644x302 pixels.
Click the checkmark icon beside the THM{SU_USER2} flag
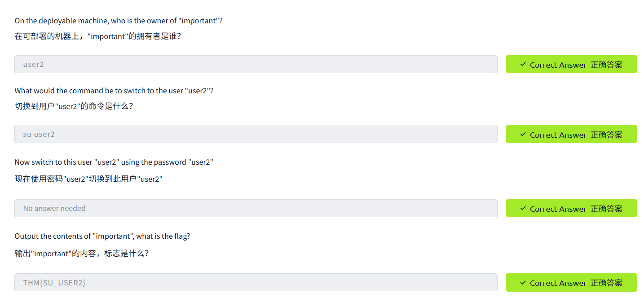point(523,283)
